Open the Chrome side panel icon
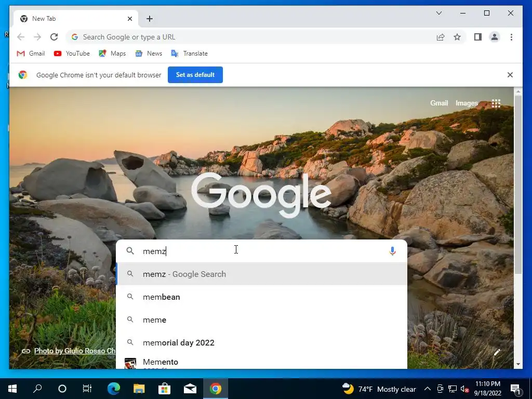The image size is (532, 399). 478,37
